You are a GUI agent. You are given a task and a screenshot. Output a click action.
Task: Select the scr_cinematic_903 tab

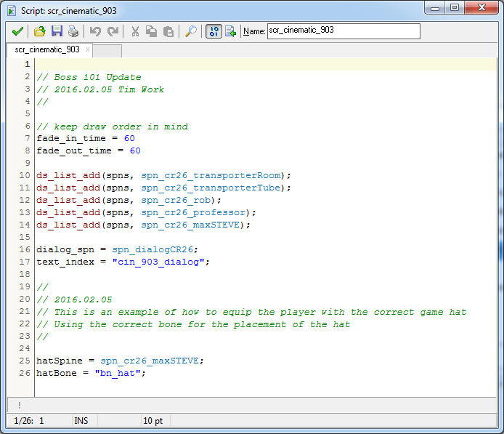click(47, 49)
